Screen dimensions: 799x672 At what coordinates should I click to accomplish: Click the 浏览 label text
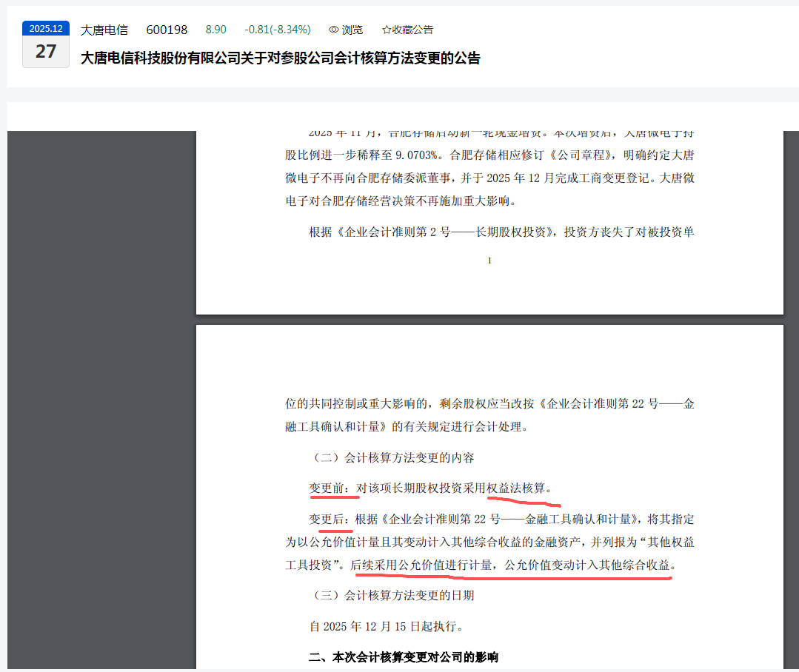352,30
